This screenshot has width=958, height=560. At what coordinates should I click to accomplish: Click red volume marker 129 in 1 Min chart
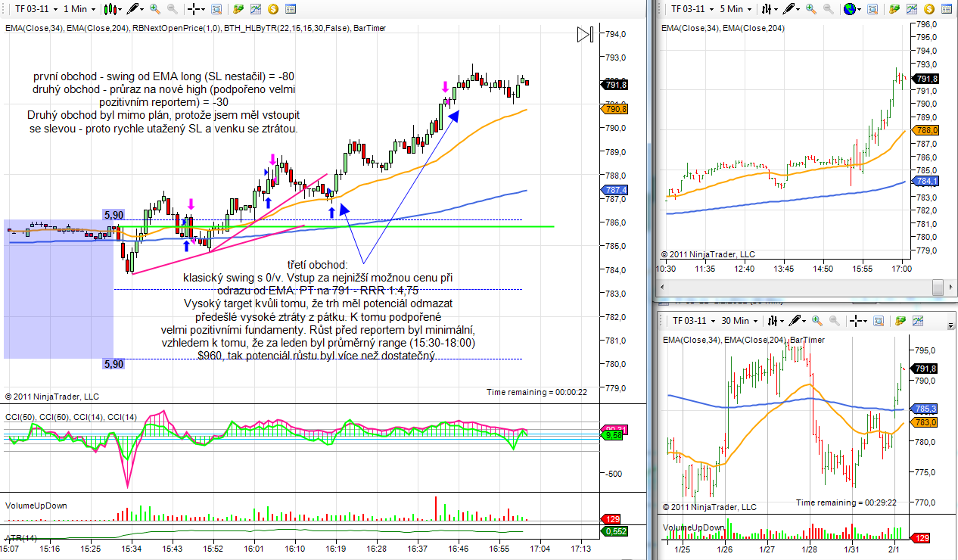[611, 519]
